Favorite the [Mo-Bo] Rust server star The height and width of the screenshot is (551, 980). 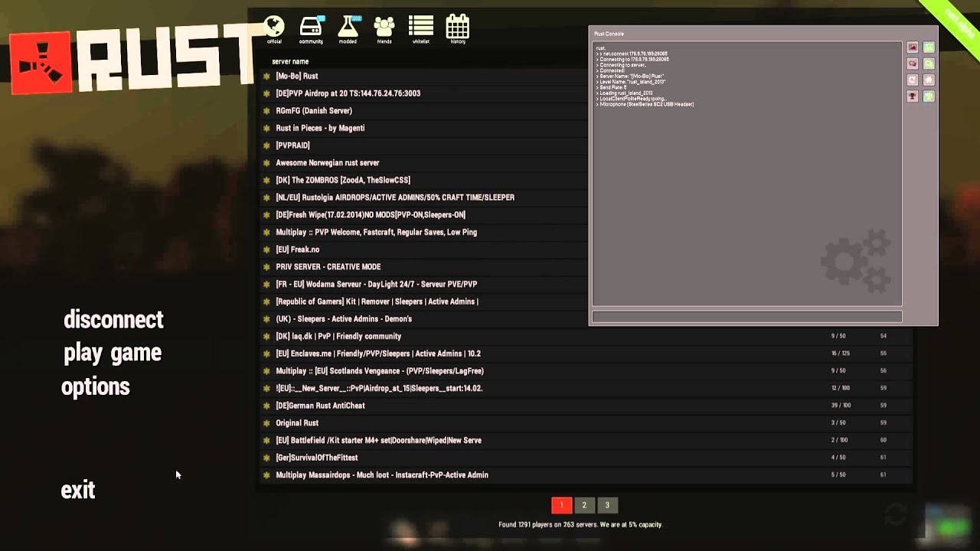(x=266, y=76)
